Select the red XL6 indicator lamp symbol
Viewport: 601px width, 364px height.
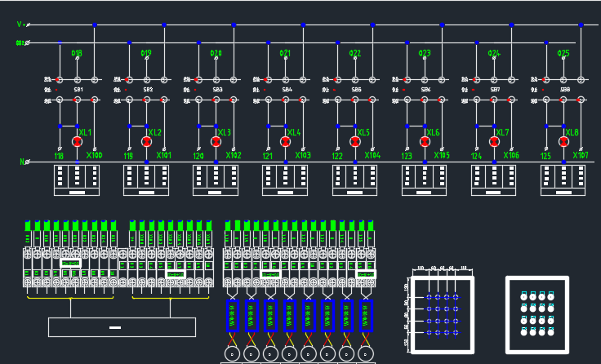coord(425,141)
